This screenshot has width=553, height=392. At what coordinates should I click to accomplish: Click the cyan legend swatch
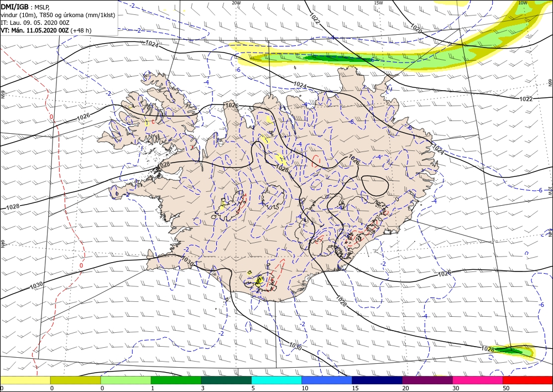coord(276,380)
